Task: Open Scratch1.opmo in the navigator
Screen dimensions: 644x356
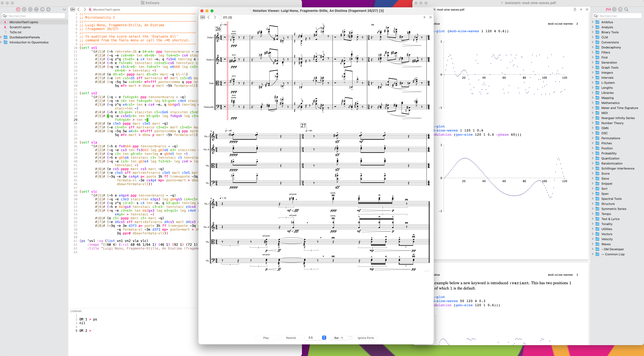Action: pyautogui.click(x=20, y=27)
